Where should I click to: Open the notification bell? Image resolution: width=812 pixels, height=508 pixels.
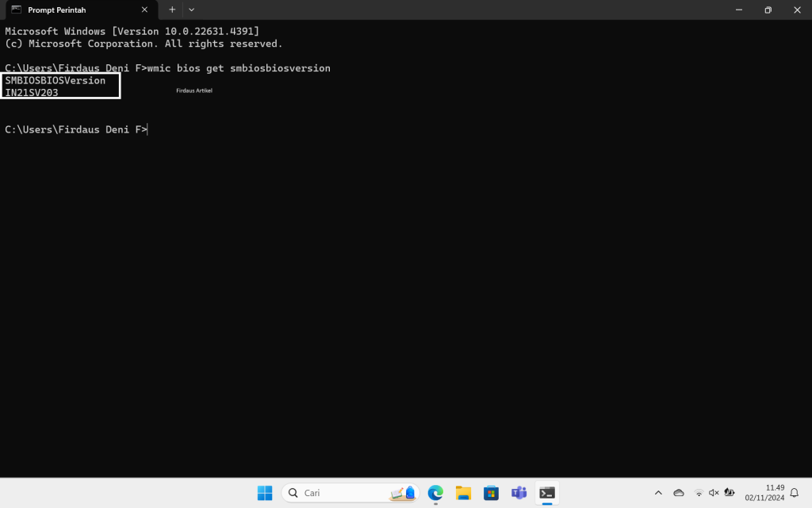pyautogui.click(x=794, y=493)
